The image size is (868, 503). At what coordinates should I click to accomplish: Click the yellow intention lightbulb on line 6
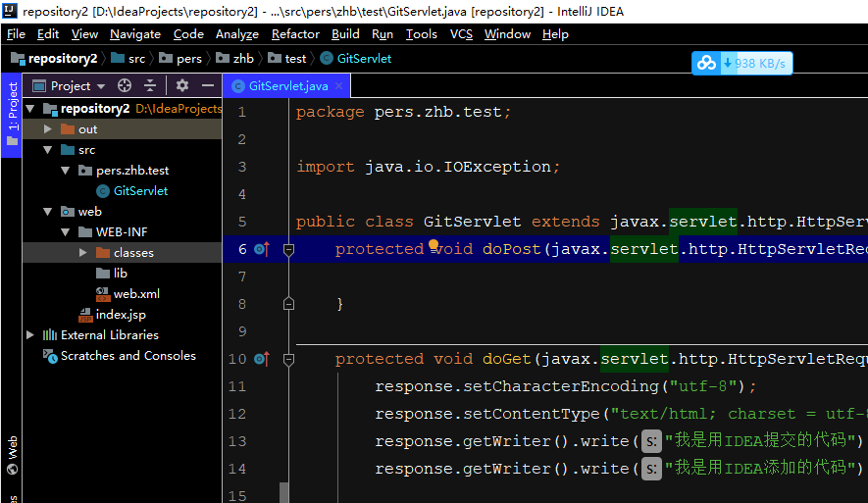[x=434, y=245]
